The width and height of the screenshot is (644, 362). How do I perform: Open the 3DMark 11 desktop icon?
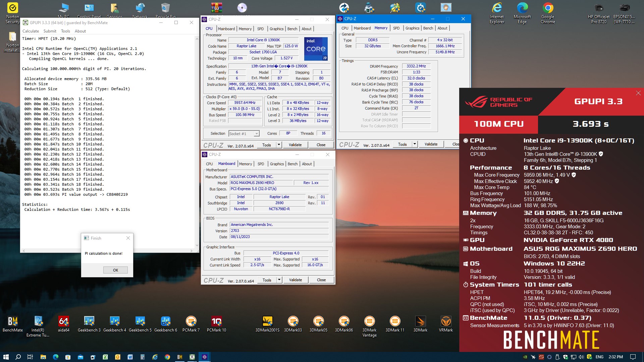[x=395, y=324]
